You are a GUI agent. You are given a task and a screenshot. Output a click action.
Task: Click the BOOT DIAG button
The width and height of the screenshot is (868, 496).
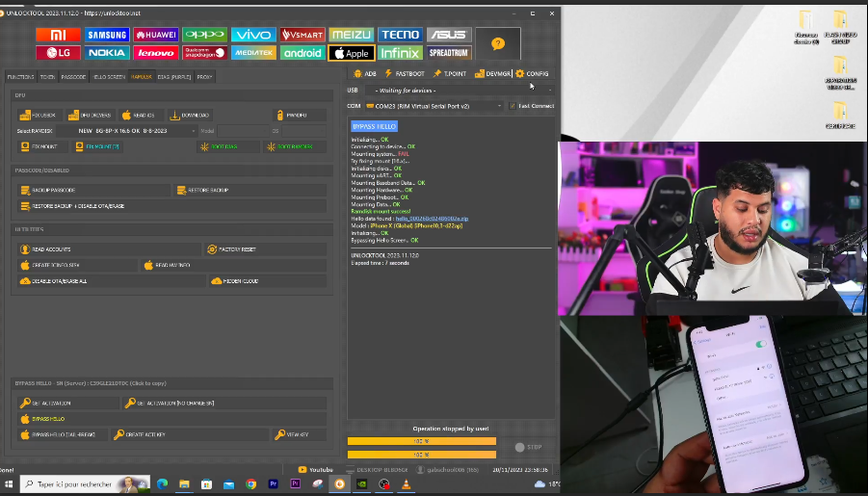(x=227, y=146)
